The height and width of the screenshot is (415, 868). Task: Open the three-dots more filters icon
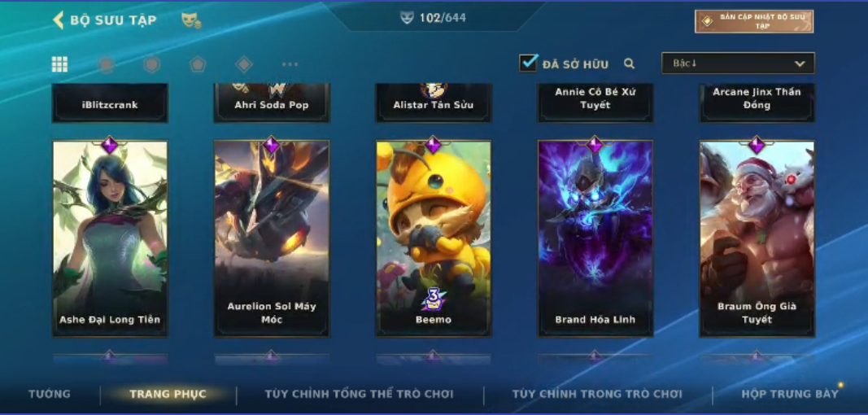tap(290, 65)
